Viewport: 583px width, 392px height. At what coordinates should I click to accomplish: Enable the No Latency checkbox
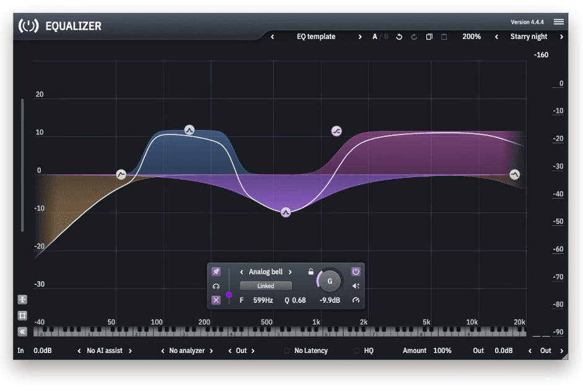click(287, 351)
